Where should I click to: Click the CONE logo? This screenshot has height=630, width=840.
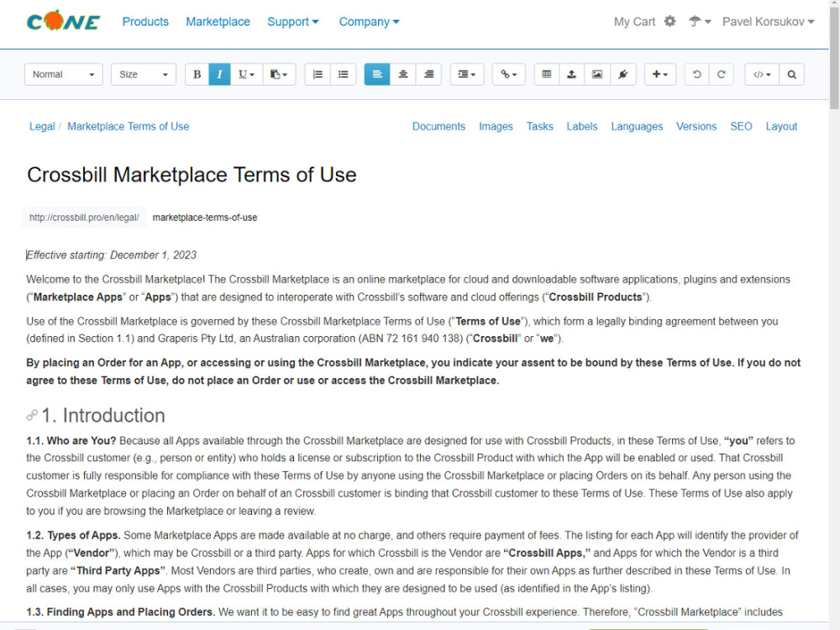point(63,22)
